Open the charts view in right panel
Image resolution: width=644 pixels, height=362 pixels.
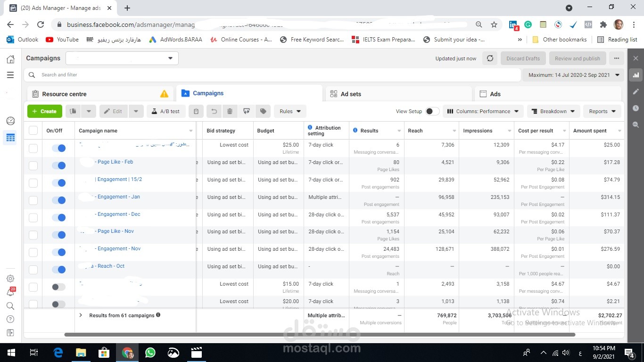tap(636, 74)
